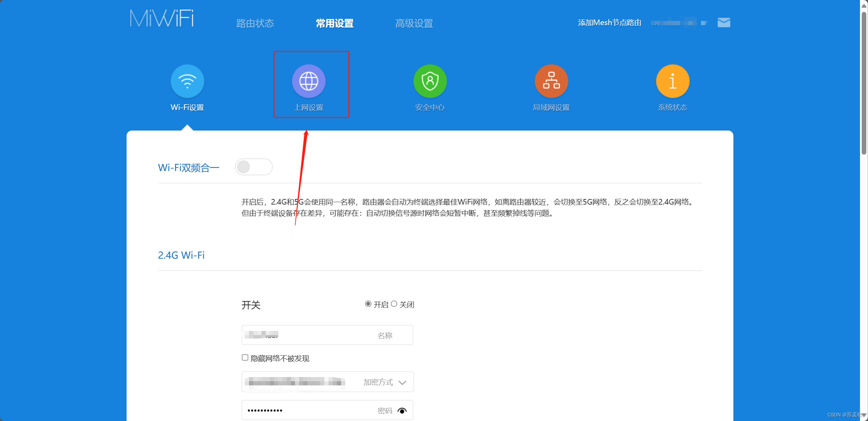
Task: Select the 关闭 radio button
Action: (394, 304)
